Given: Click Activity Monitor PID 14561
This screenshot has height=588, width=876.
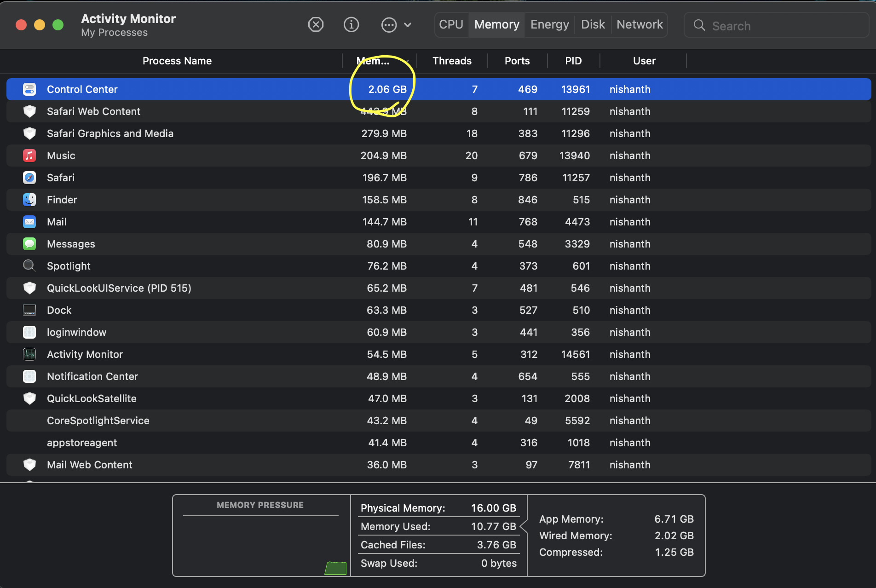Looking at the screenshot, I should coord(576,354).
